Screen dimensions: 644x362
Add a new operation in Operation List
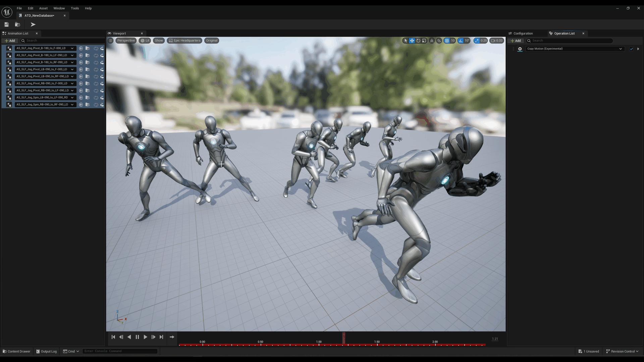pos(516,41)
